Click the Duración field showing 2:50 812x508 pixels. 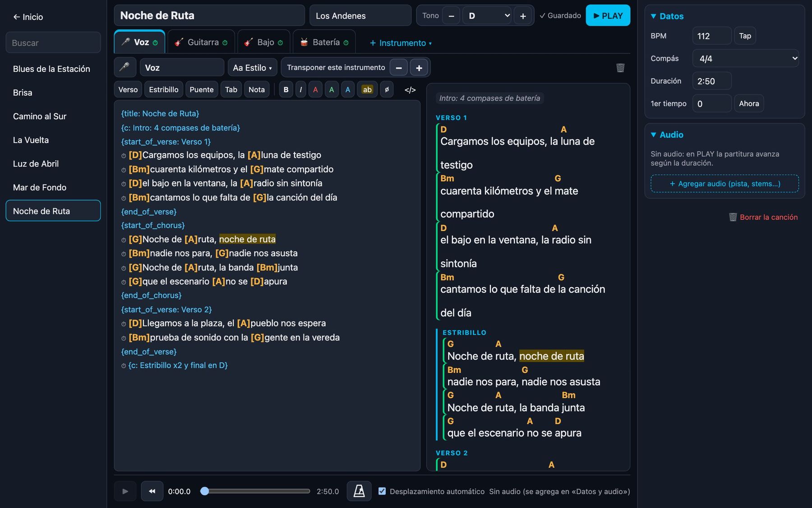pos(712,81)
